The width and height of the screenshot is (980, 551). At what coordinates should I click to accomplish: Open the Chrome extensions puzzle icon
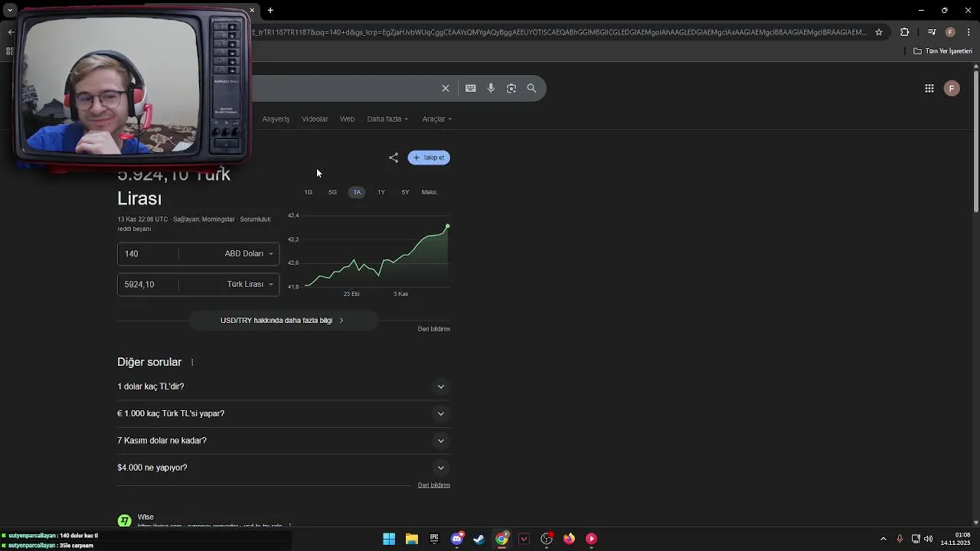tap(905, 32)
